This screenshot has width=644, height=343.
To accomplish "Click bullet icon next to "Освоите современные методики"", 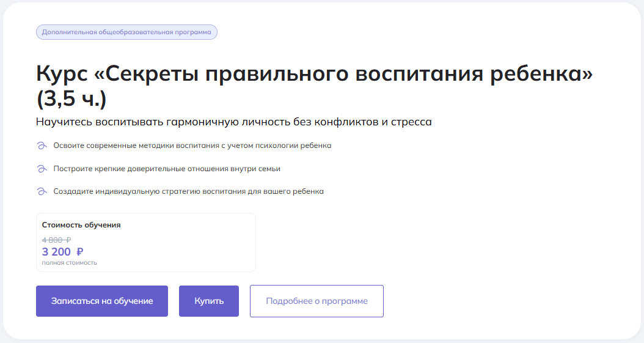I will coord(42,146).
